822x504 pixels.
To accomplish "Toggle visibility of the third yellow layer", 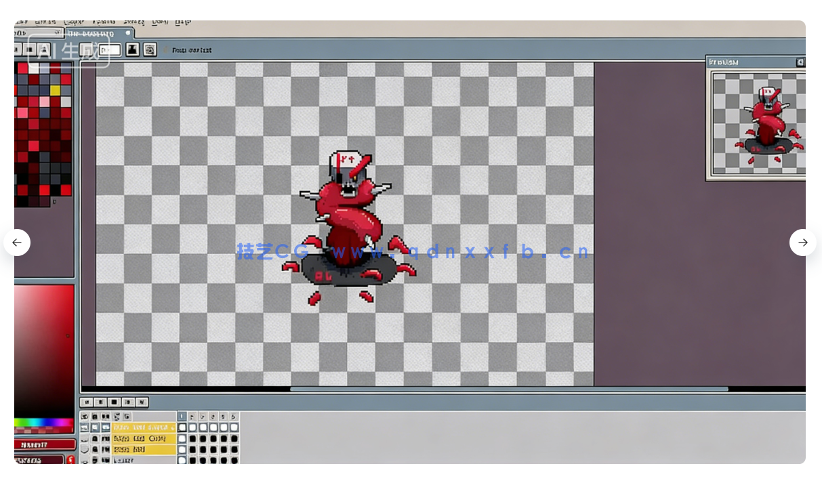I will pos(85,449).
